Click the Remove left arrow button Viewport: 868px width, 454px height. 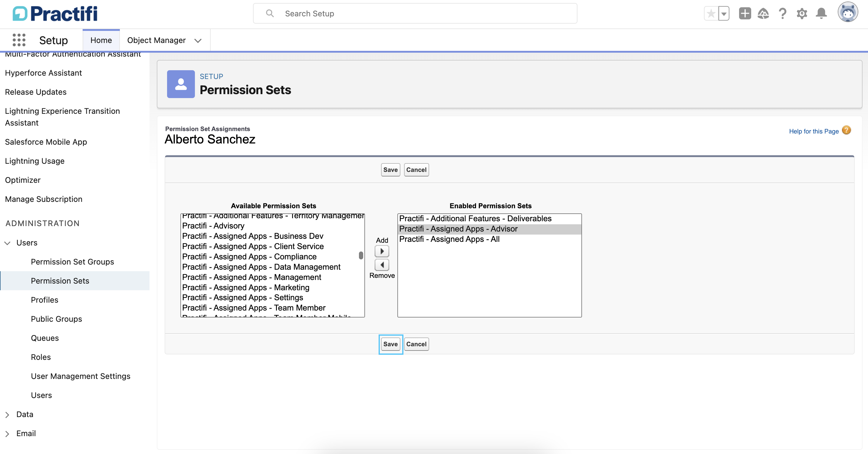coord(382,265)
